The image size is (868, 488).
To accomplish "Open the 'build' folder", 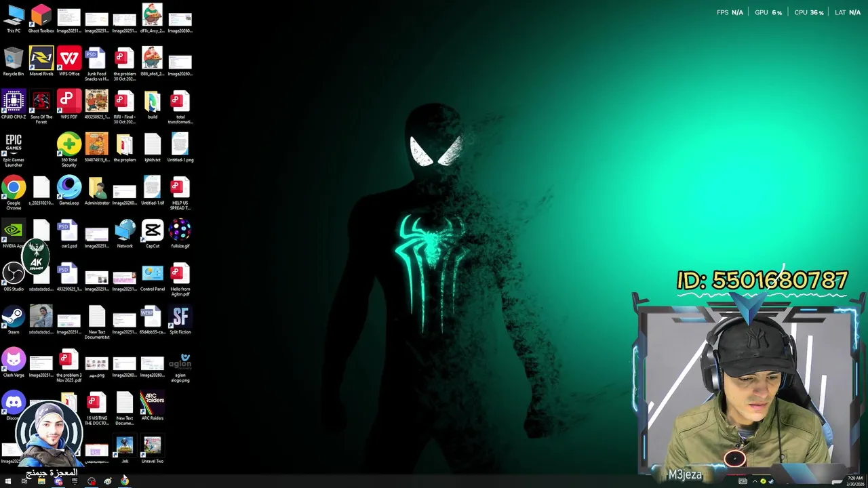I will [153, 105].
